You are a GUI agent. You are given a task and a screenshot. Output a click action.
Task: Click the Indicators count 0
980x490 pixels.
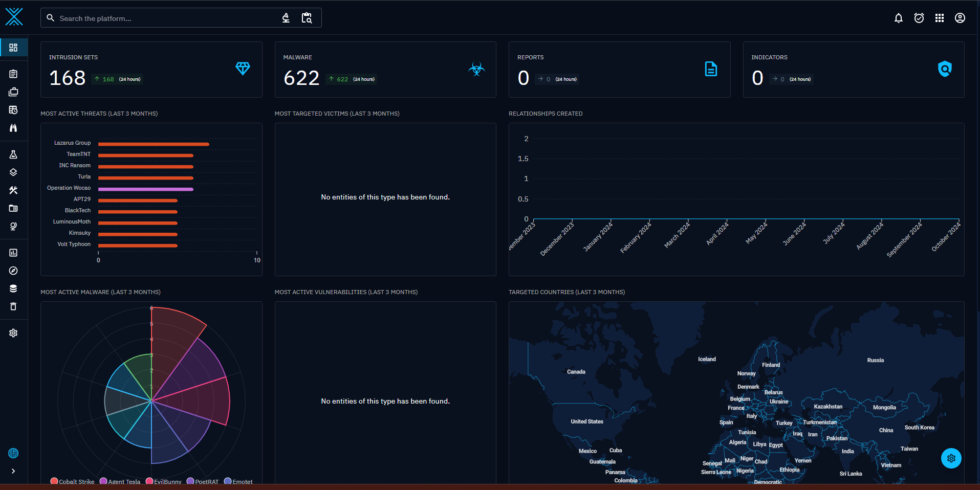pos(757,78)
